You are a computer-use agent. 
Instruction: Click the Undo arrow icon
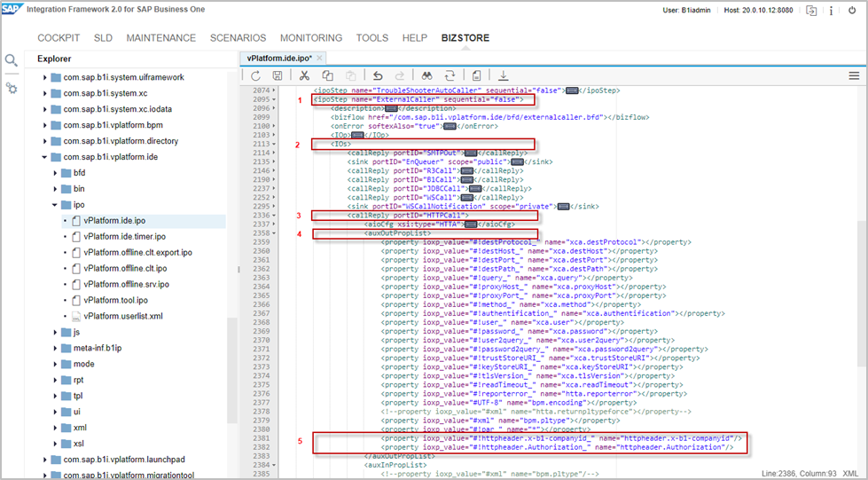coord(378,76)
